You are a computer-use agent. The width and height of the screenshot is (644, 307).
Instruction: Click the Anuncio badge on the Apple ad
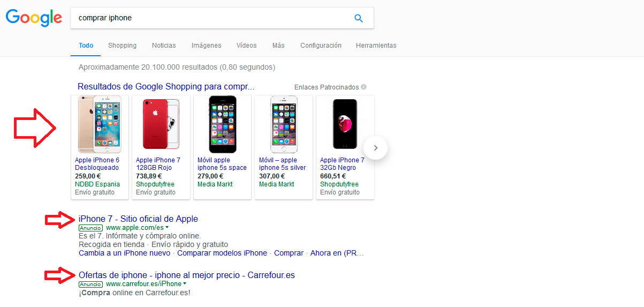tap(90, 228)
